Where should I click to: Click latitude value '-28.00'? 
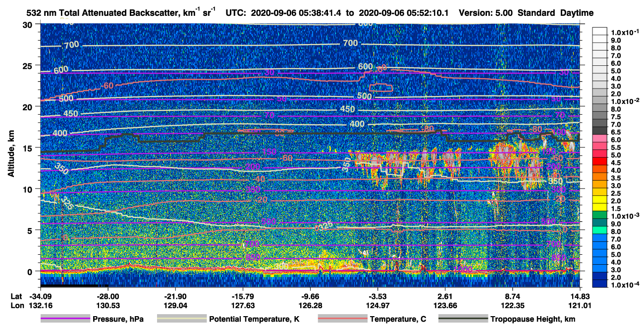coord(107,296)
